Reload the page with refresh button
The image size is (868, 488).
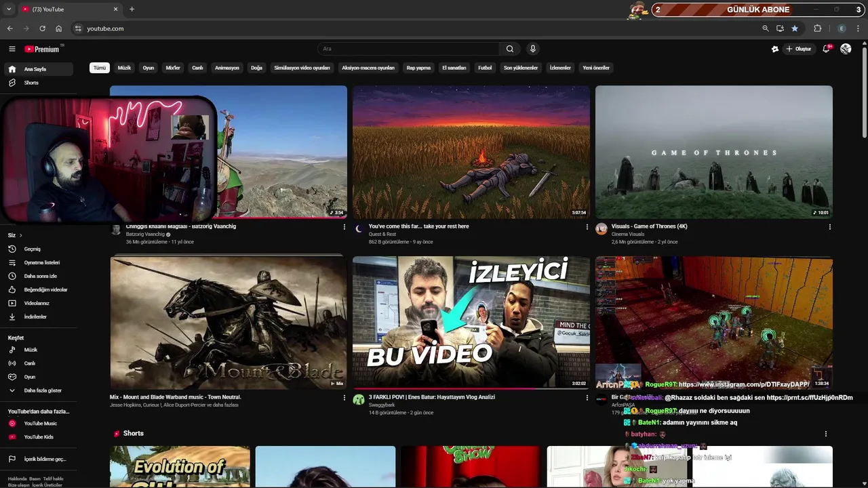tap(42, 28)
